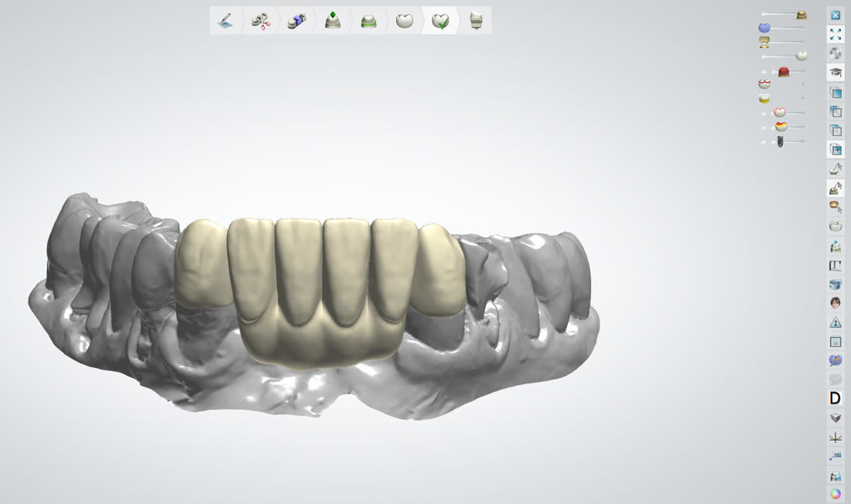Image resolution: width=851 pixels, height=504 pixels.
Task: Open the graduation cap help guide
Action: click(x=836, y=72)
